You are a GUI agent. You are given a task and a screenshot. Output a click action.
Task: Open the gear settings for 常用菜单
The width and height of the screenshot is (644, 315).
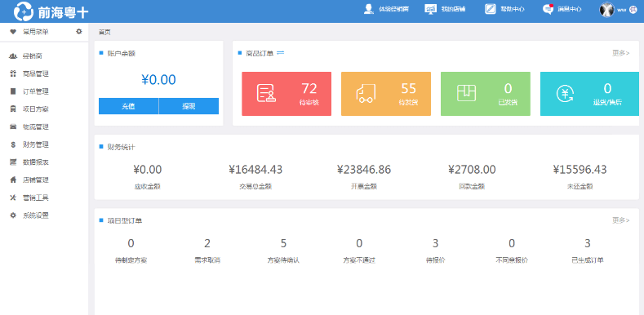click(79, 31)
